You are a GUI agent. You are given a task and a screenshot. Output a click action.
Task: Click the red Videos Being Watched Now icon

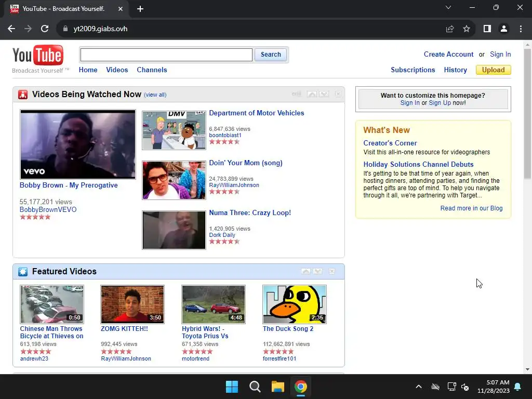coord(23,95)
